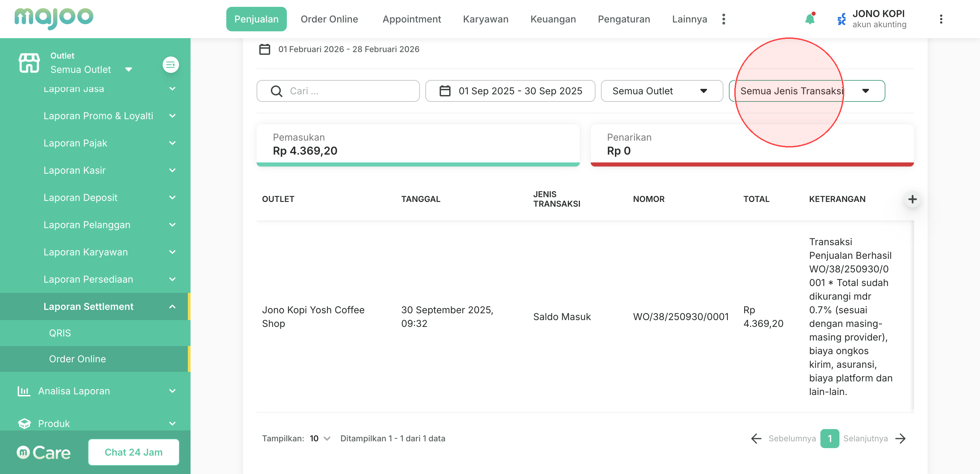
Task: Switch to the Order Online top menu
Action: (329, 19)
